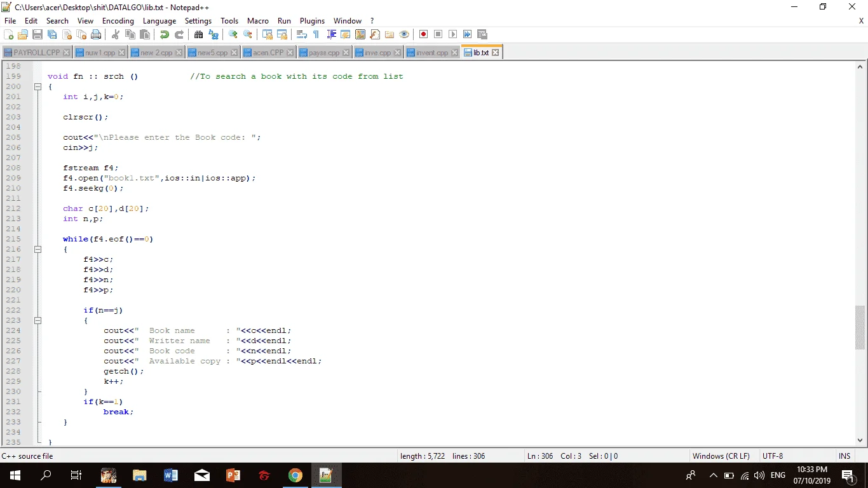Click the vertical scrollbar thumb
The width and height of the screenshot is (868, 488).
point(860,327)
